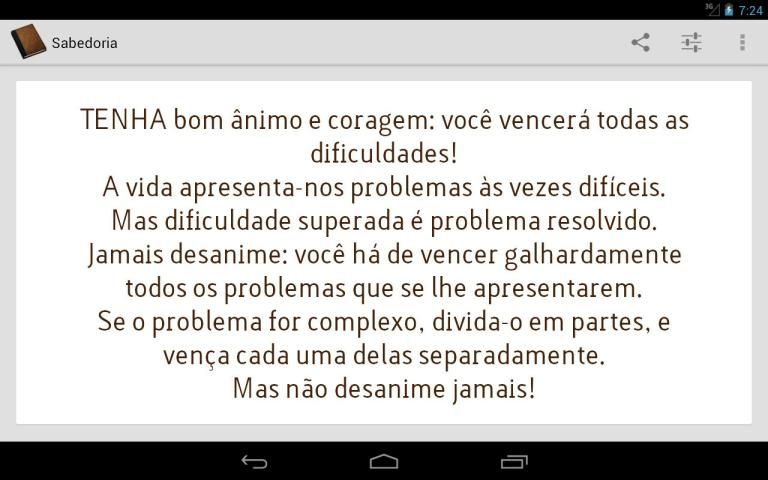Image resolution: width=768 pixels, height=480 pixels.
Task: Tap the final line 'Mas não desanime jamais!'
Action: click(x=384, y=389)
